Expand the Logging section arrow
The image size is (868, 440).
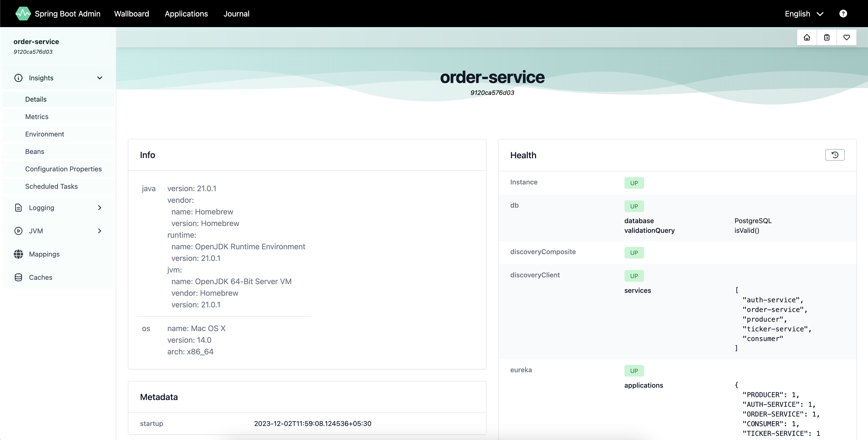(x=99, y=208)
